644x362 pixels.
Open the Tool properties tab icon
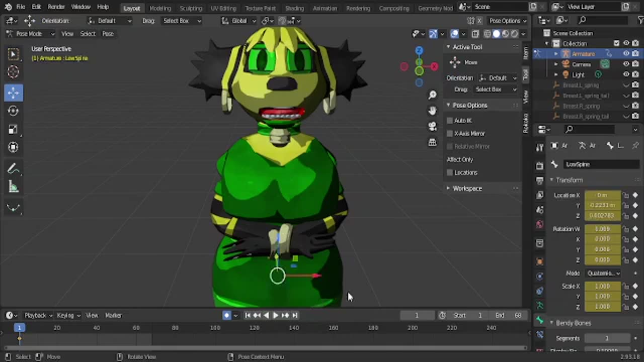(x=540, y=147)
